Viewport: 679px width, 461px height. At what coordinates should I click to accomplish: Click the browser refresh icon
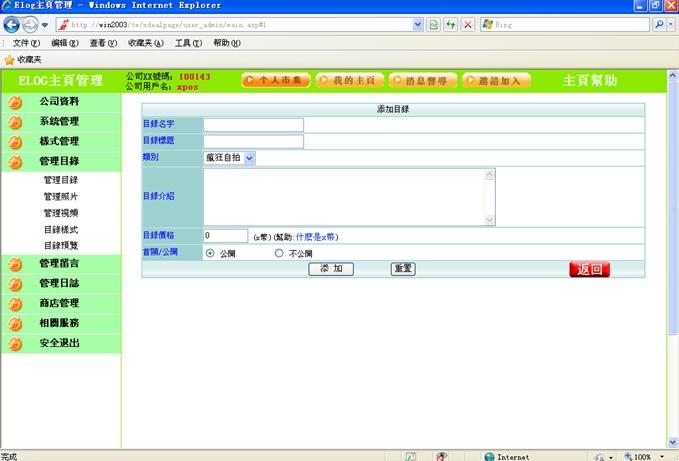(x=450, y=24)
